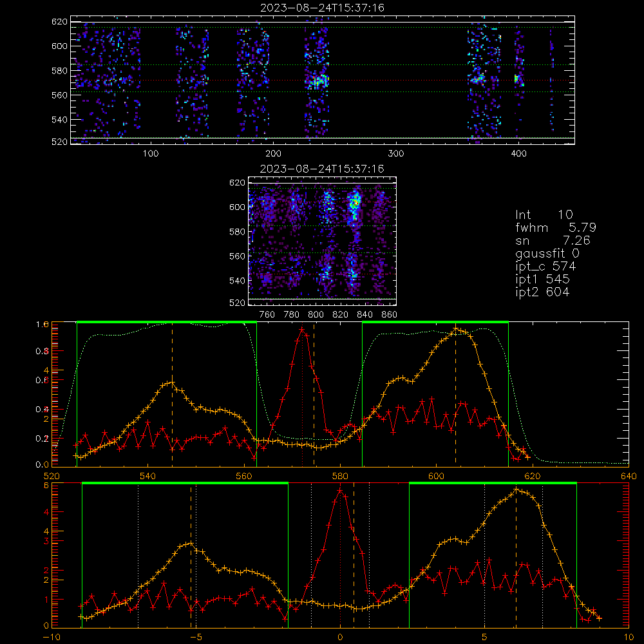Screen dimensions: 644x644
Task: Click the top plot title timestamp 2023-08-24T15:37:16
Action: pyautogui.click(x=322, y=8)
